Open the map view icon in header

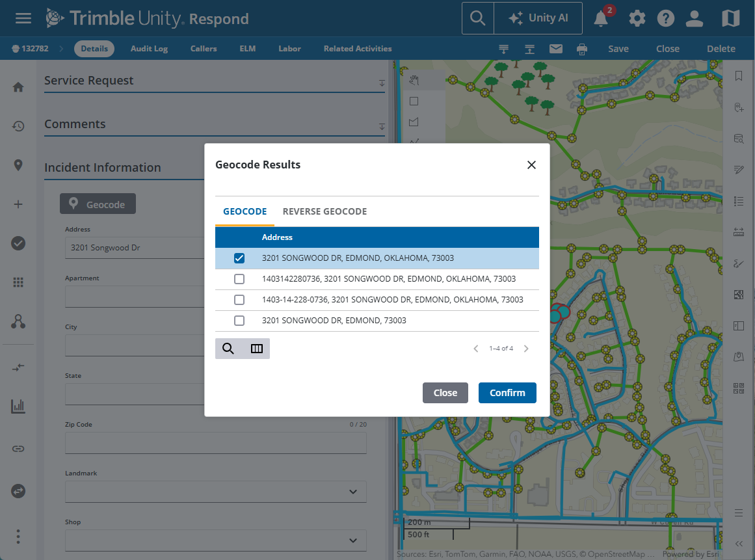731,18
